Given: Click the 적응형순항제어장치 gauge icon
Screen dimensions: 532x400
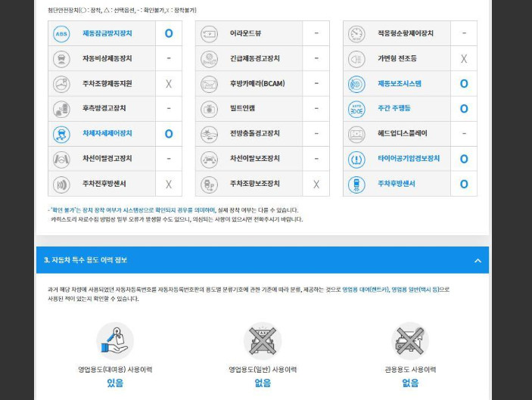Looking at the screenshot, I should tap(356, 34).
